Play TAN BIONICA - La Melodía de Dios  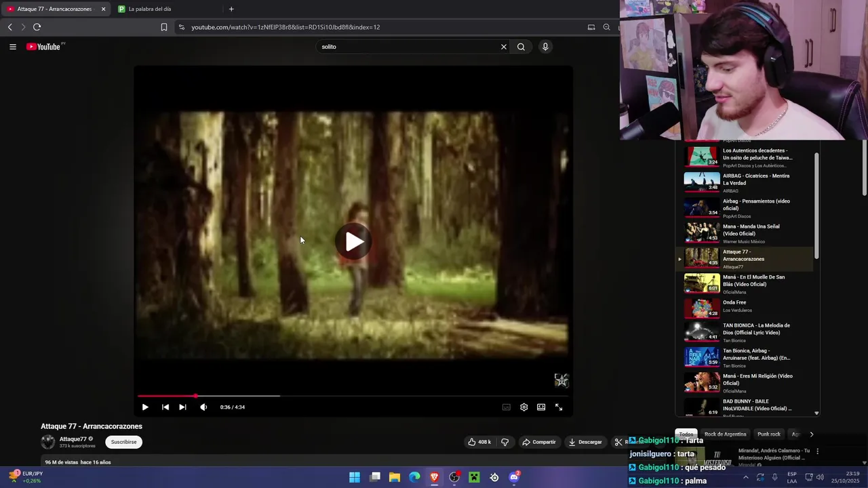pyautogui.click(x=745, y=334)
